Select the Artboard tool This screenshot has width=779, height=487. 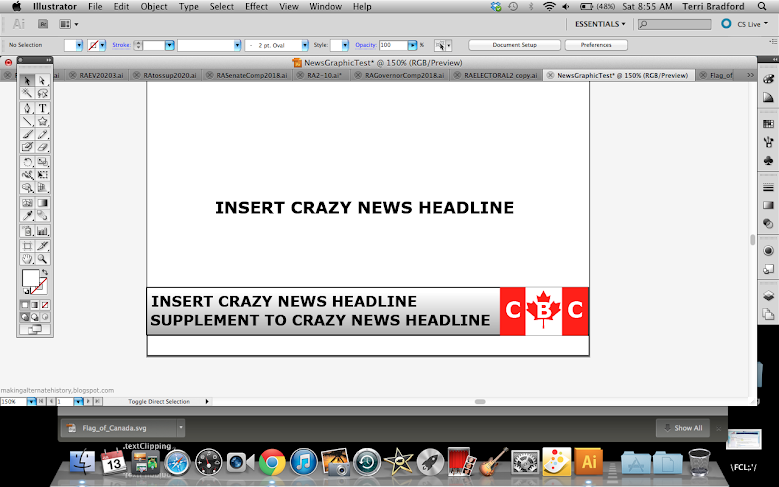tap(27, 246)
